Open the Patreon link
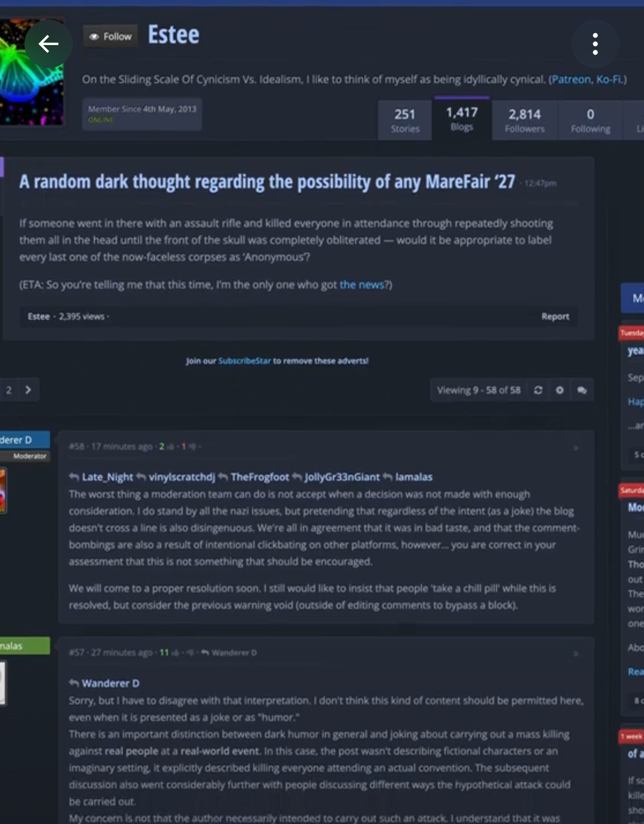 [x=571, y=80]
